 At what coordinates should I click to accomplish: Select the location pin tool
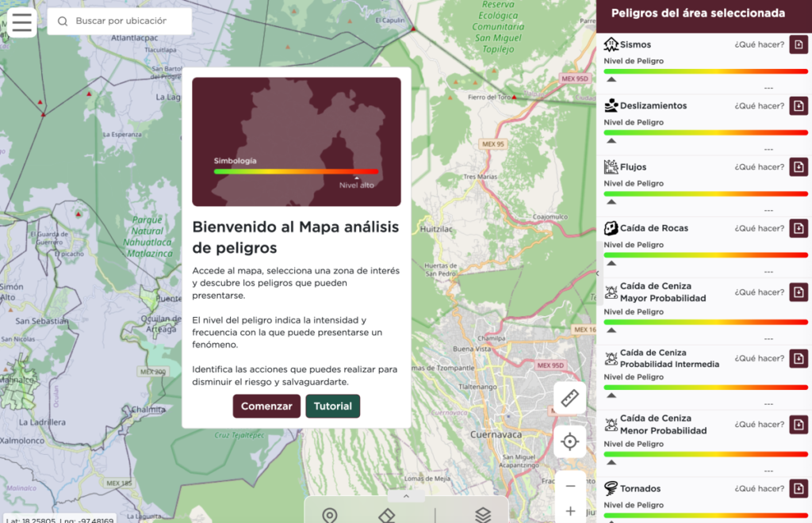coord(330,514)
